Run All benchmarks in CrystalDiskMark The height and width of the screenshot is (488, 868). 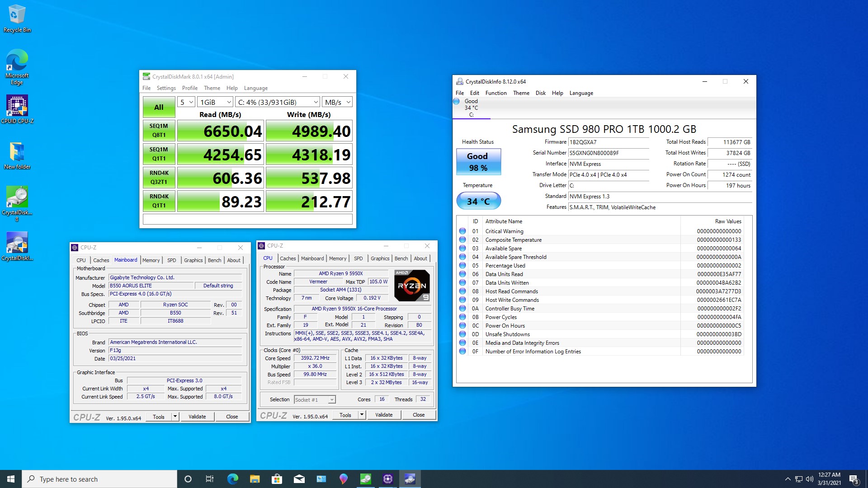click(x=159, y=108)
